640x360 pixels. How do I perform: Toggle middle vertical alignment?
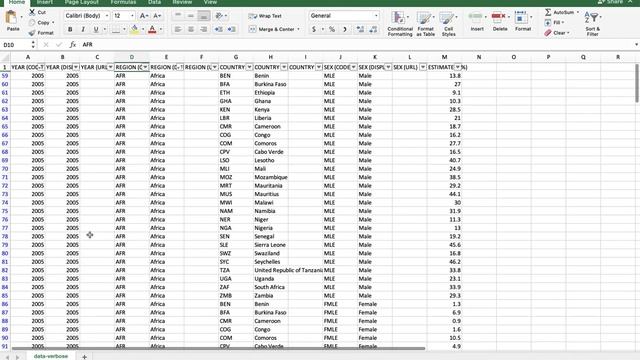(x=191, y=16)
